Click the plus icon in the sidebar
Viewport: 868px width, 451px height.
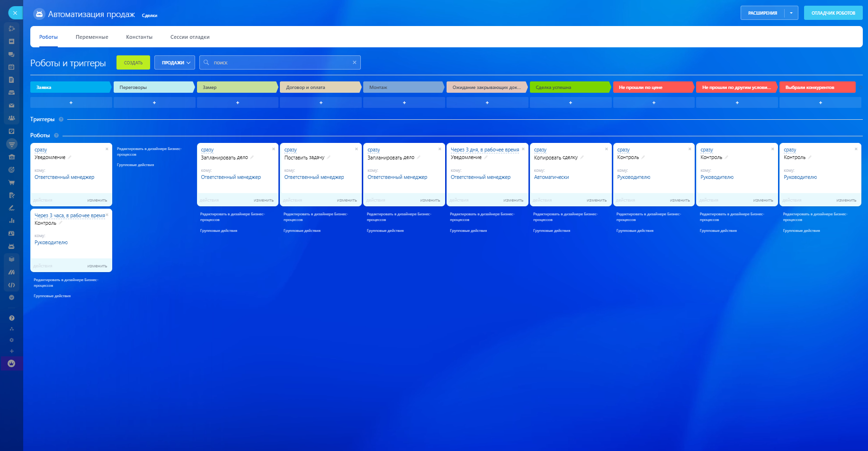12,351
